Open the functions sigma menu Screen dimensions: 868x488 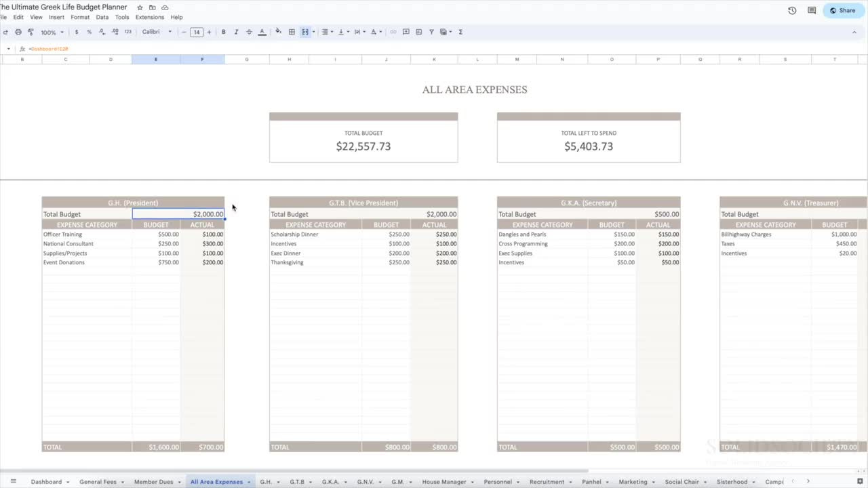tap(460, 32)
